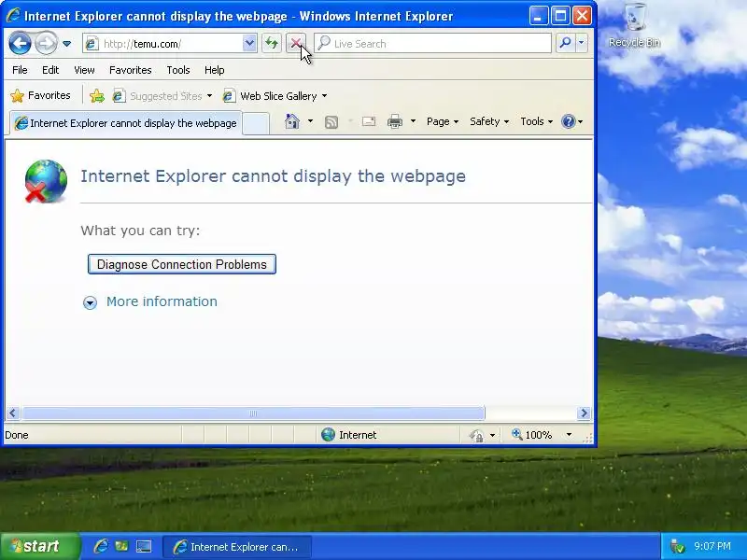Click the temu.com address bar field
The image size is (747, 560).
tap(170, 44)
